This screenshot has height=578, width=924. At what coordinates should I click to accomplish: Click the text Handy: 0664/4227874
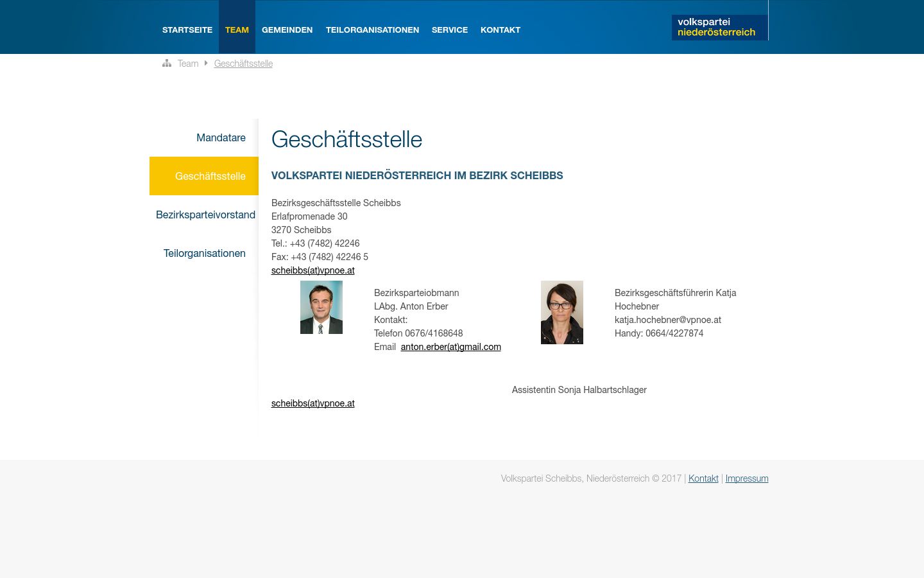point(659,333)
